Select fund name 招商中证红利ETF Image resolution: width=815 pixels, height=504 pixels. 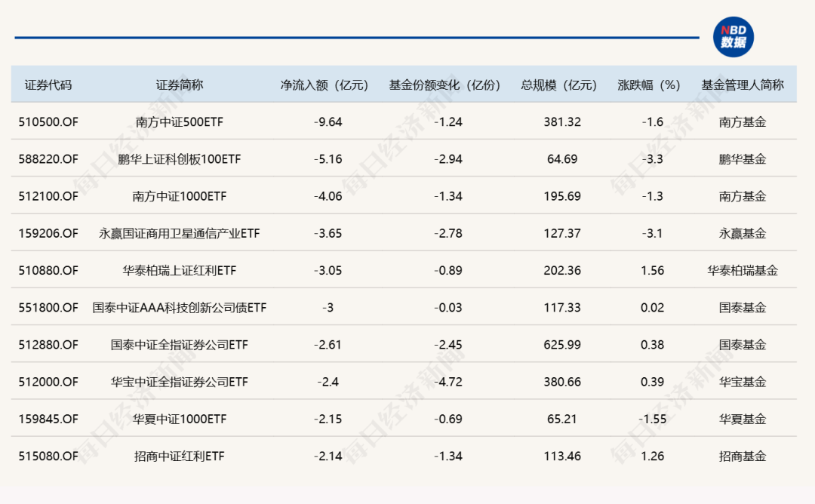point(180,456)
